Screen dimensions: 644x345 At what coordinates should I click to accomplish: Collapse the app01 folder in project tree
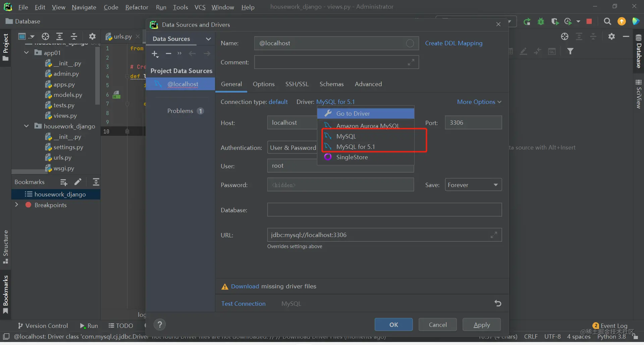pos(26,53)
